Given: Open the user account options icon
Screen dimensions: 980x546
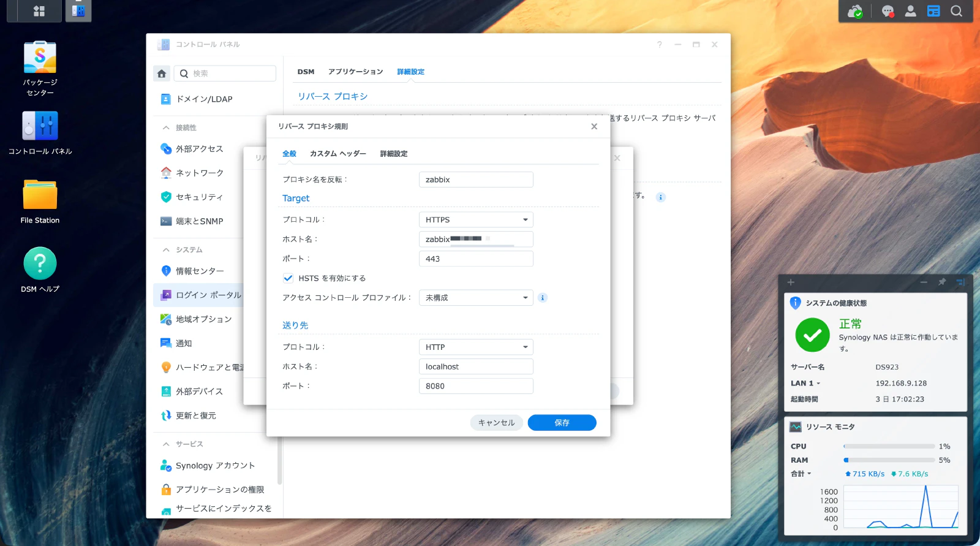Looking at the screenshot, I should point(911,12).
